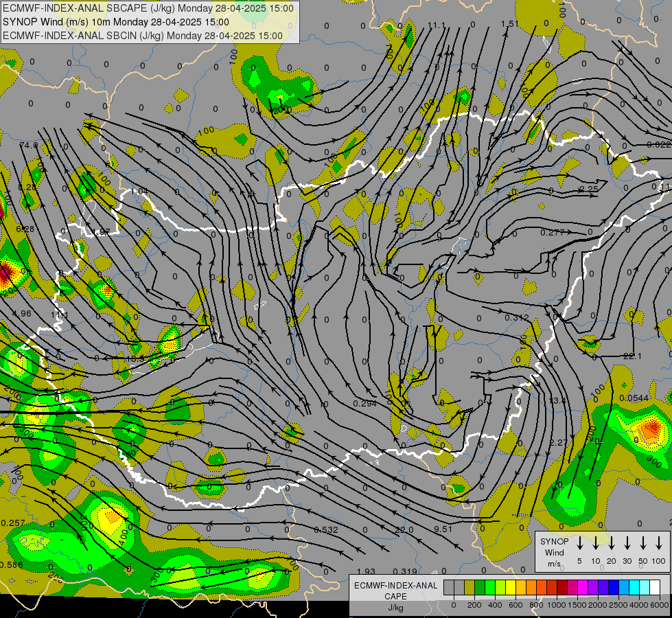
Task: Pick the white swatch ending the CAPE scale
Action: 655,588
